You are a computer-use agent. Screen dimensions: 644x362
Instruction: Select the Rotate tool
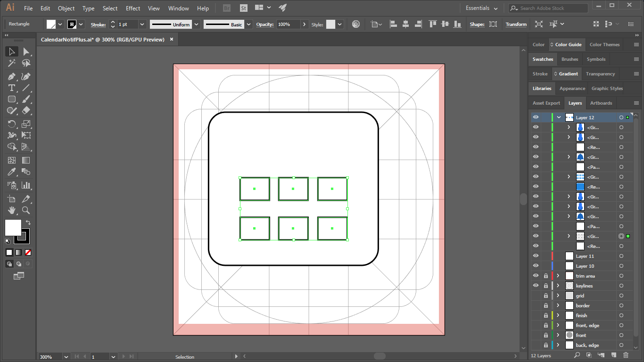coord(12,124)
